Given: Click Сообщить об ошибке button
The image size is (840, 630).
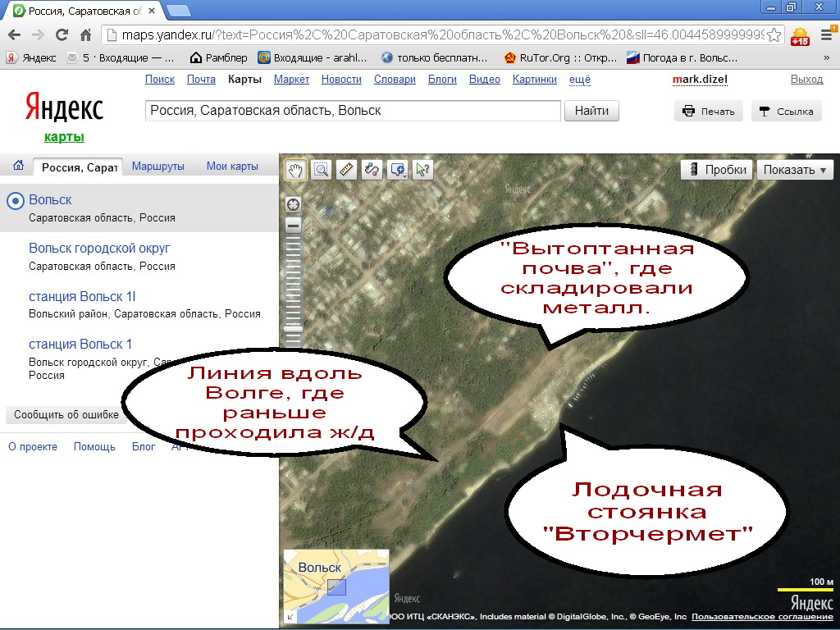Looking at the screenshot, I should (x=66, y=414).
